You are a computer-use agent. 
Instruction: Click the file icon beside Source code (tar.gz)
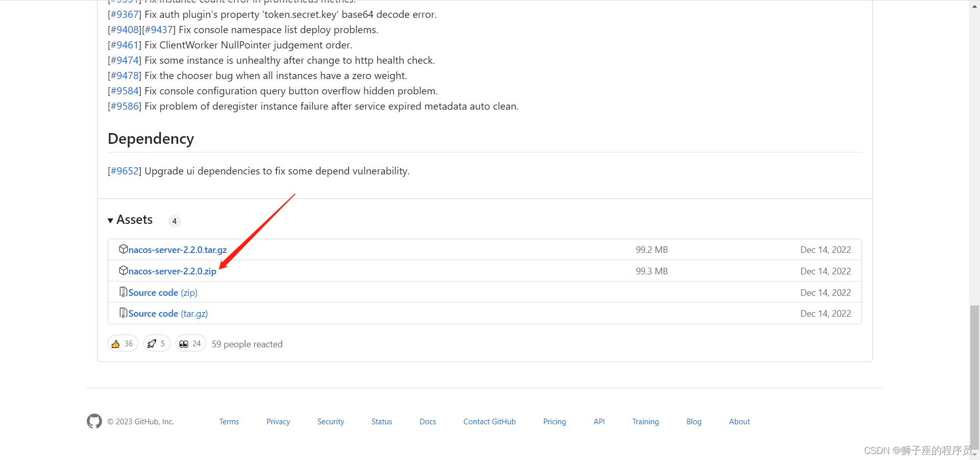tap(123, 313)
